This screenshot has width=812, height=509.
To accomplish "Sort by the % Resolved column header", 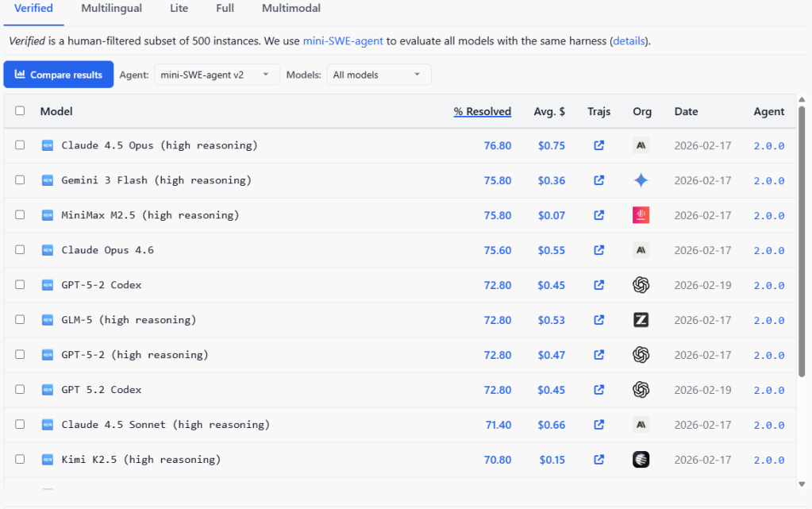I will tap(482, 112).
